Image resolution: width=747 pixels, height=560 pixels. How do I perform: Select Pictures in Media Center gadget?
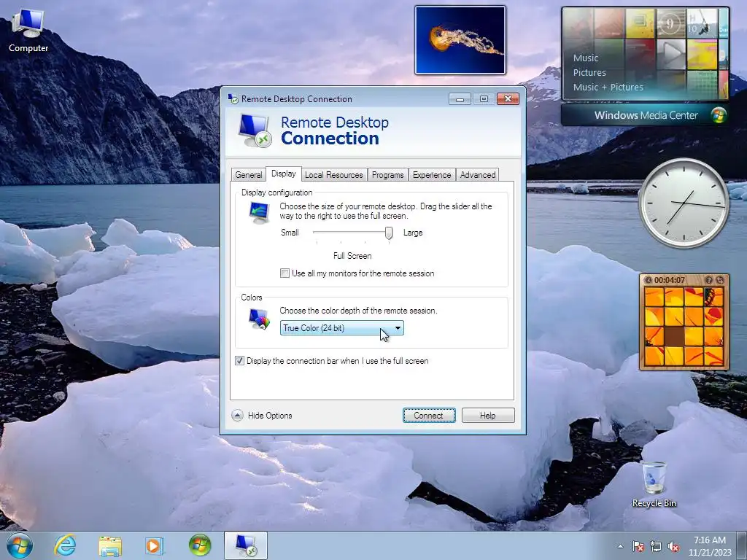tap(589, 72)
